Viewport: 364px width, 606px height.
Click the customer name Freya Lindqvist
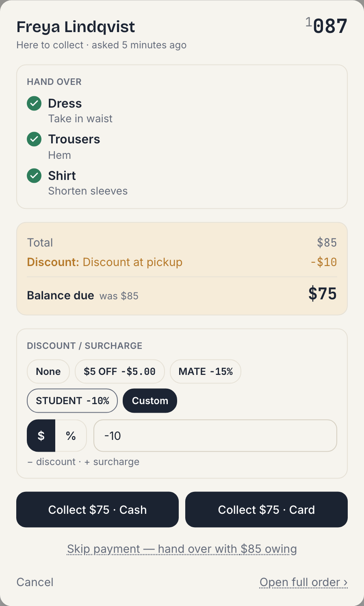(x=76, y=27)
